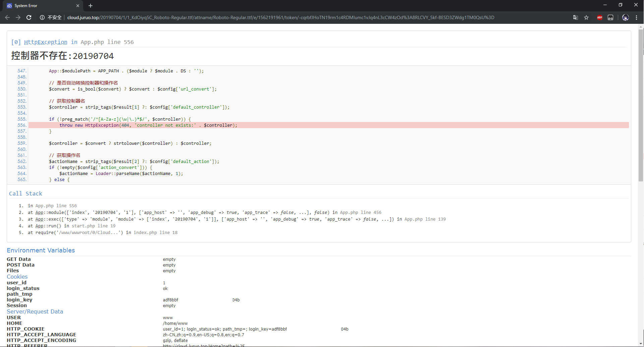Open the extension beside Adblock Plus
The image size is (644, 347).
pyautogui.click(x=610, y=17)
